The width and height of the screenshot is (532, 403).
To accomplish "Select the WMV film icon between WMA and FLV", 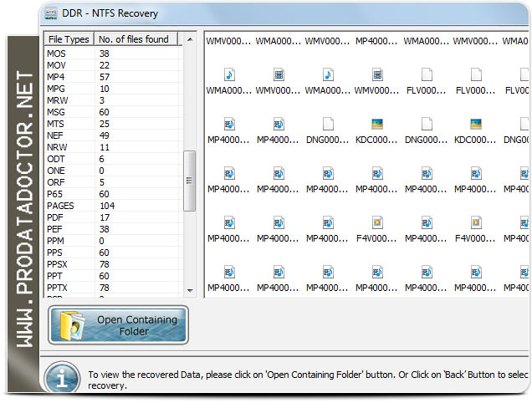I will click(x=377, y=74).
